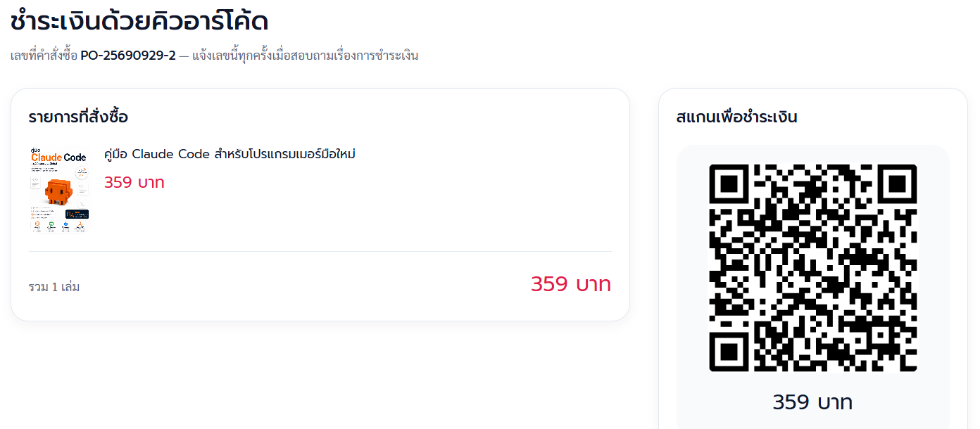The width and height of the screenshot is (980, 429).
Task: Click the ชำระเงินด้วยคิวอาร์โค้ด page heading
Action: [x=139, y=21]
